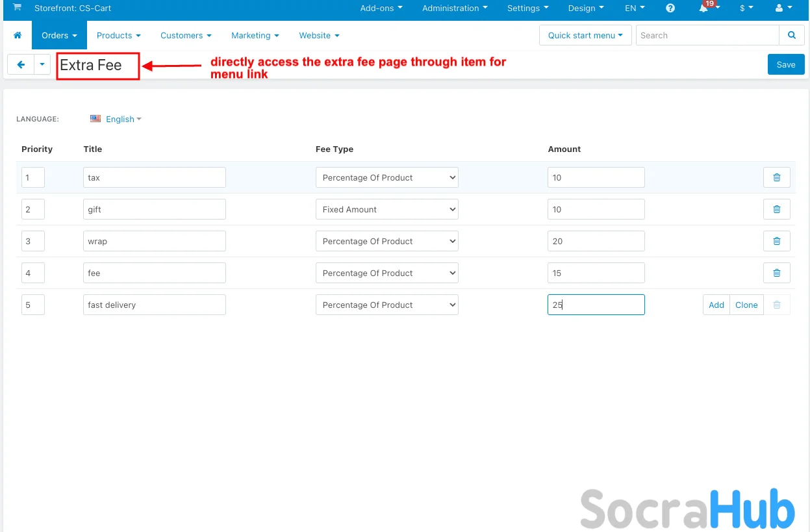Open the notifications bell icon
Viewport: 810px width, 532px height.
pos(703,8)
